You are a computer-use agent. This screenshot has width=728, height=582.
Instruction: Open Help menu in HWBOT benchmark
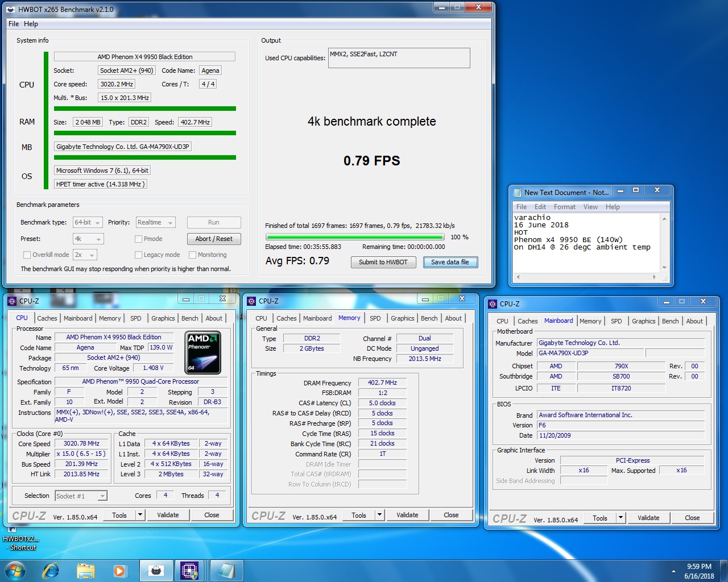pyautogui.click(x=31, y=24)
